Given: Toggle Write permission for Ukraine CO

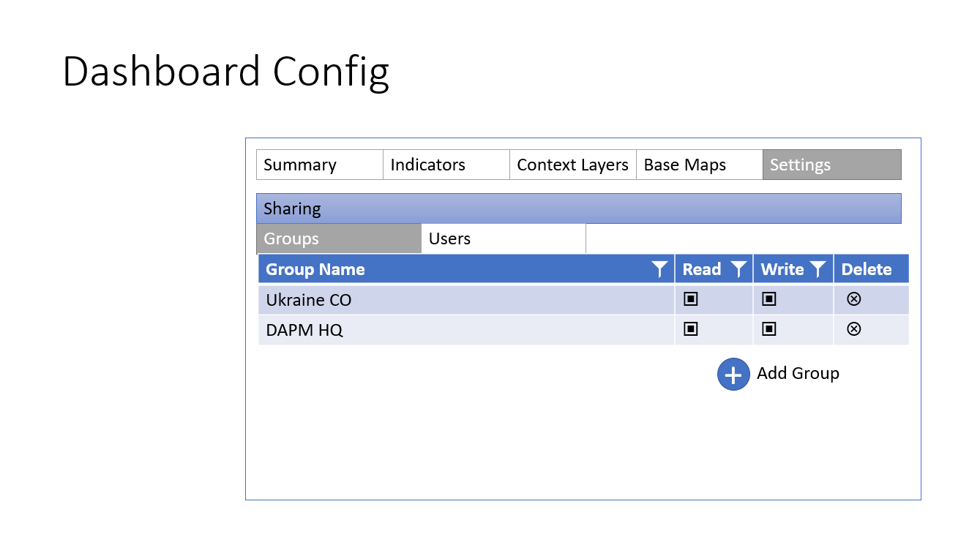Looking at the screenshot, I should (x=768, y=298).
